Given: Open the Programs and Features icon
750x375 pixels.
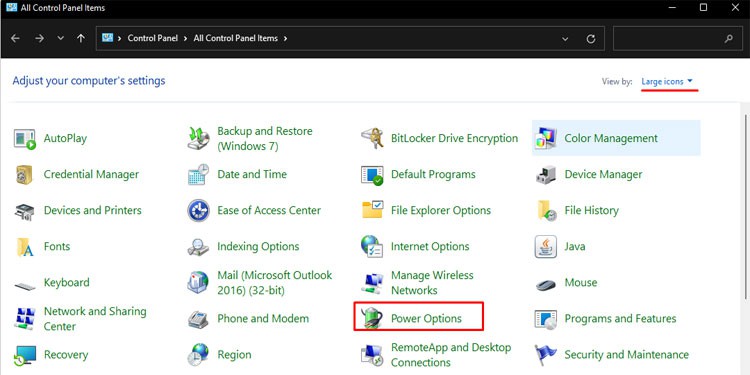Looking at the screenshot, I should coord(546,319).
